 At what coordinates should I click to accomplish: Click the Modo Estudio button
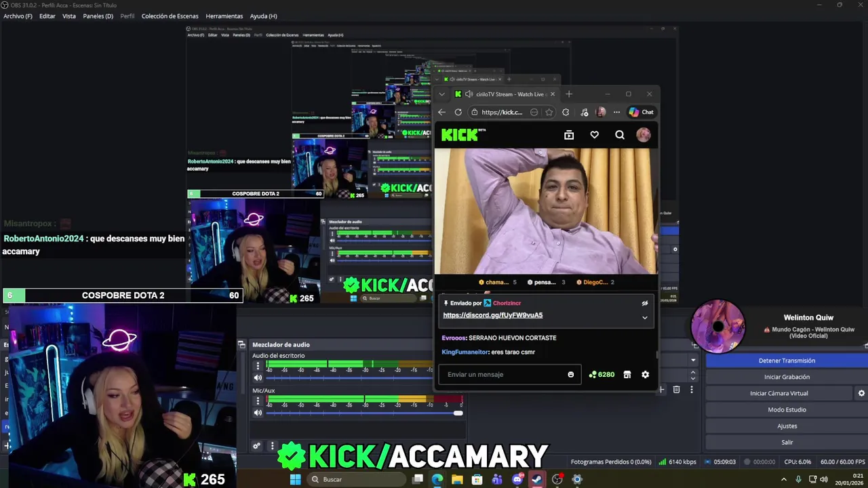787,409
